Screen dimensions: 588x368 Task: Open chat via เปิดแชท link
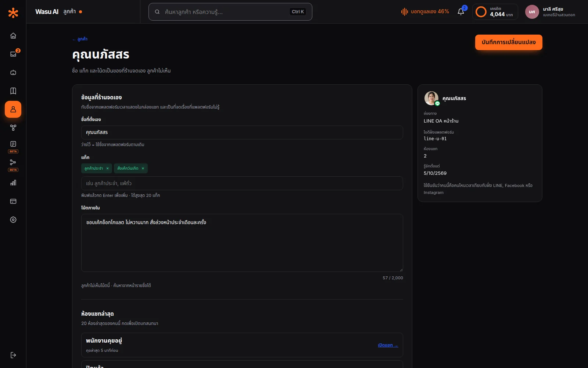point(388,345)
